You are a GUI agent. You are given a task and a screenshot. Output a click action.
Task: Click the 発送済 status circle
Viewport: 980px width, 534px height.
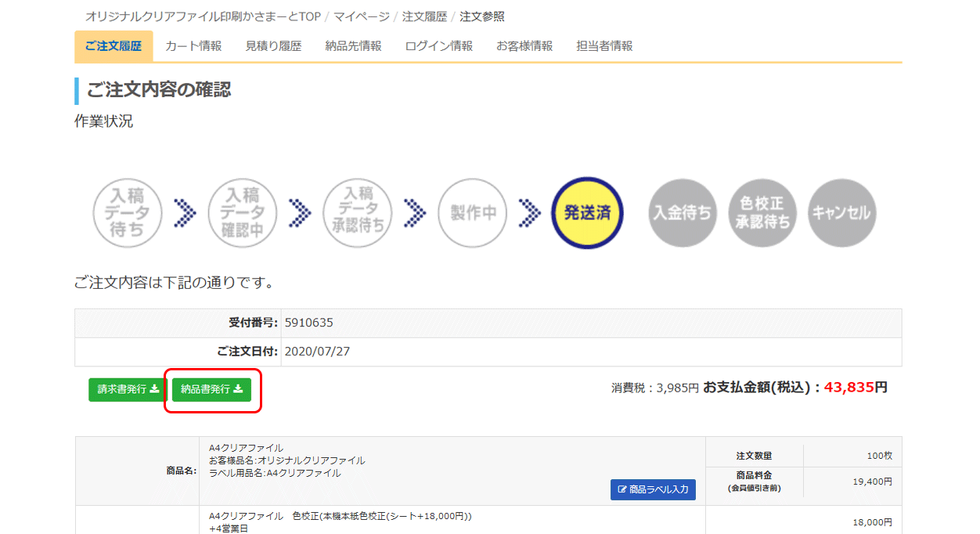coord(587,213)
